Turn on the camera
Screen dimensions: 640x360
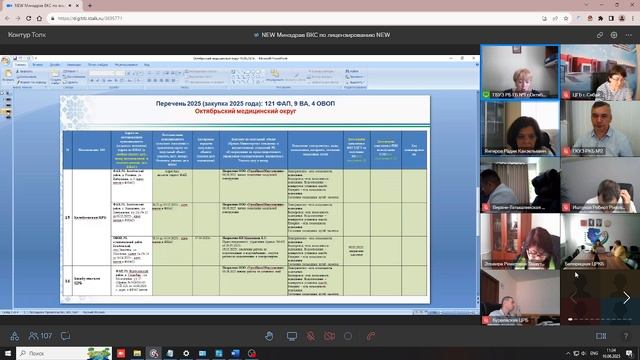point(329,336)
